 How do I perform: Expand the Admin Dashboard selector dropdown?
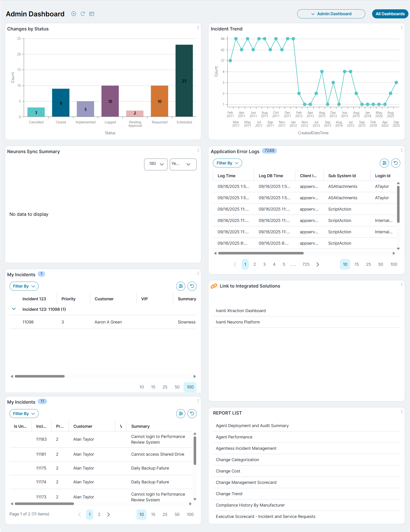point(331,14)
